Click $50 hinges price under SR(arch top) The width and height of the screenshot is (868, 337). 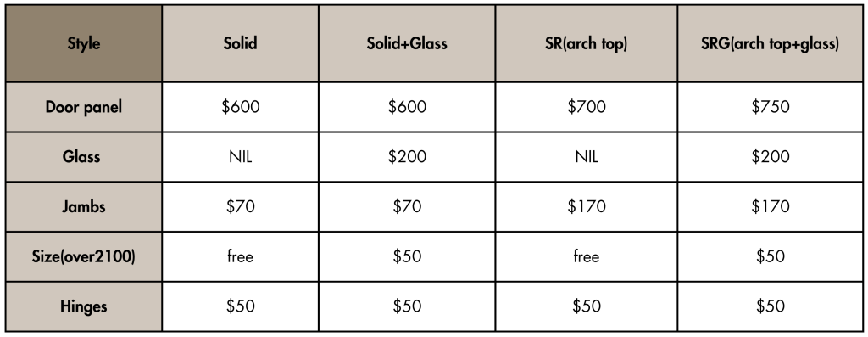(587, 306)
